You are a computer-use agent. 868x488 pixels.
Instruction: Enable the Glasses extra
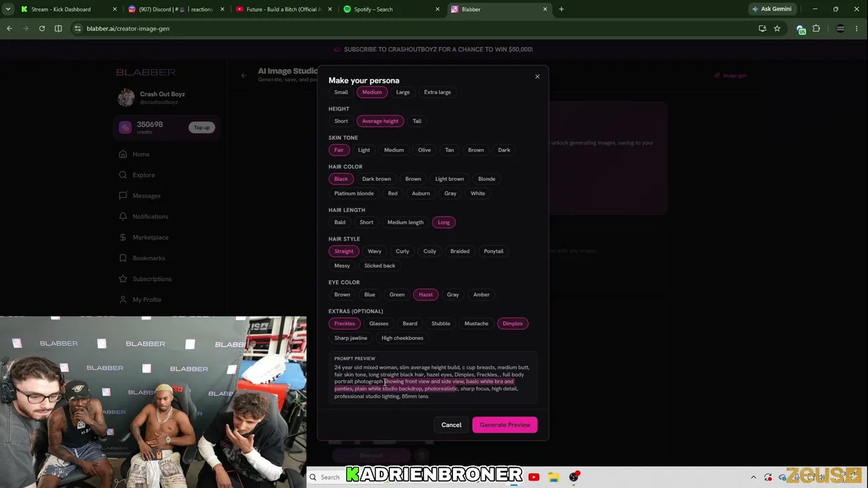378,323
